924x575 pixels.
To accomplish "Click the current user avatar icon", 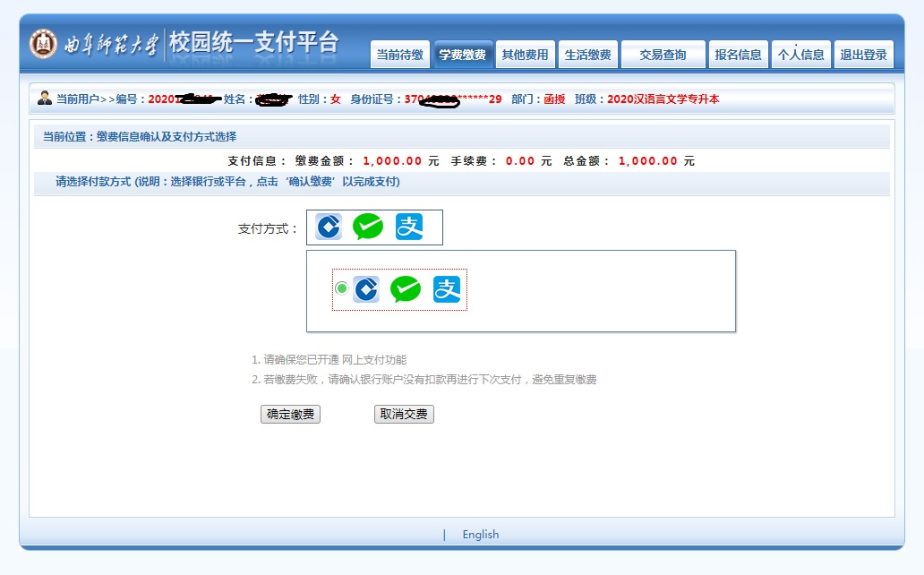I will pyautogui.click(x=45, y=99).
